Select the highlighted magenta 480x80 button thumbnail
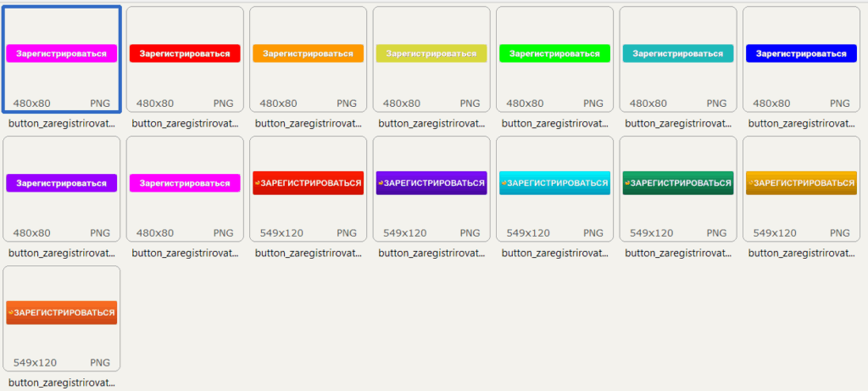This screenshot has height=391, width=868. [62, 53]
